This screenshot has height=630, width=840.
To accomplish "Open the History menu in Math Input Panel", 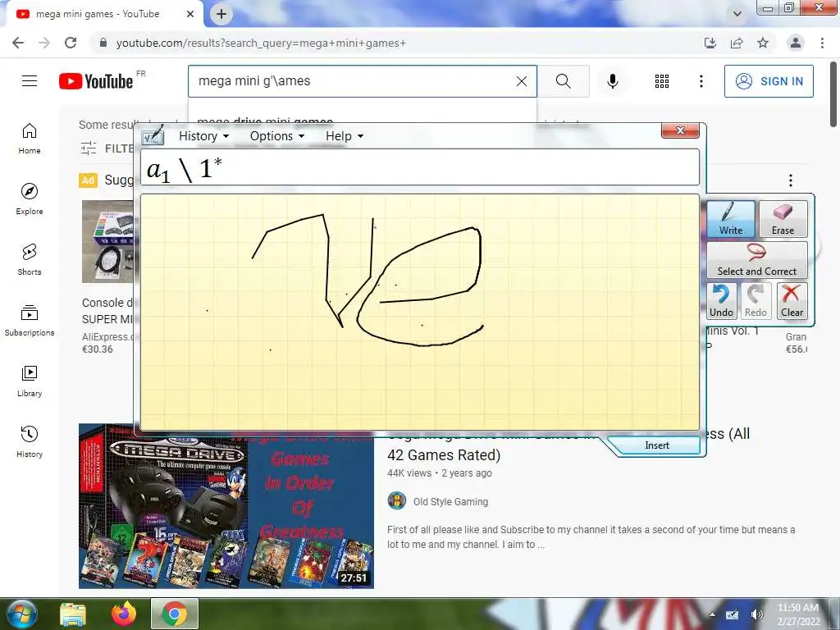I will click(x=203, y=136).
